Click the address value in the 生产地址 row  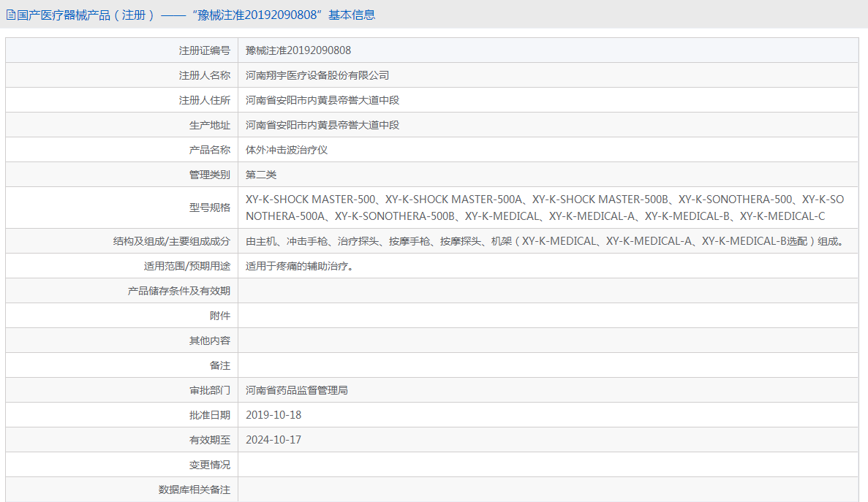click(x=322, y=125)
